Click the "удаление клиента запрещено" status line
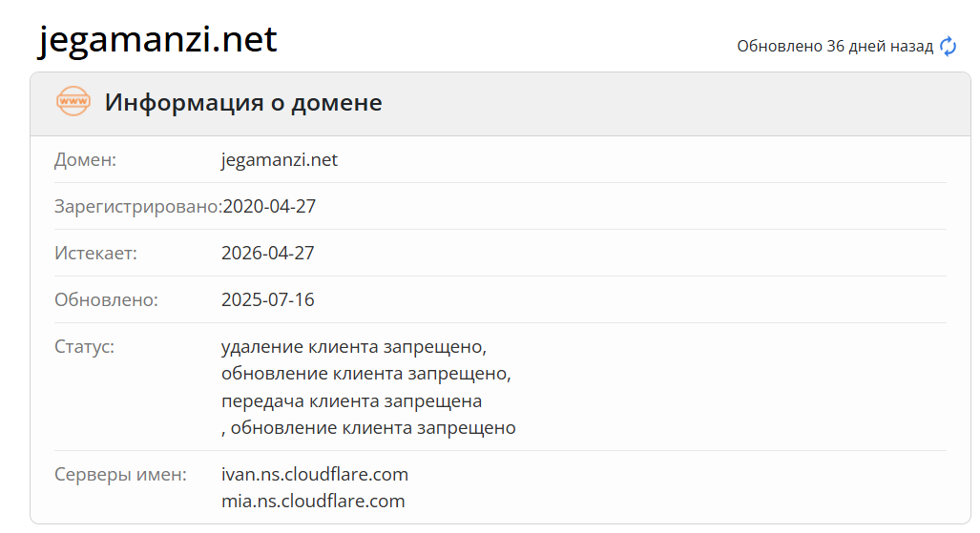 point(354,346)
